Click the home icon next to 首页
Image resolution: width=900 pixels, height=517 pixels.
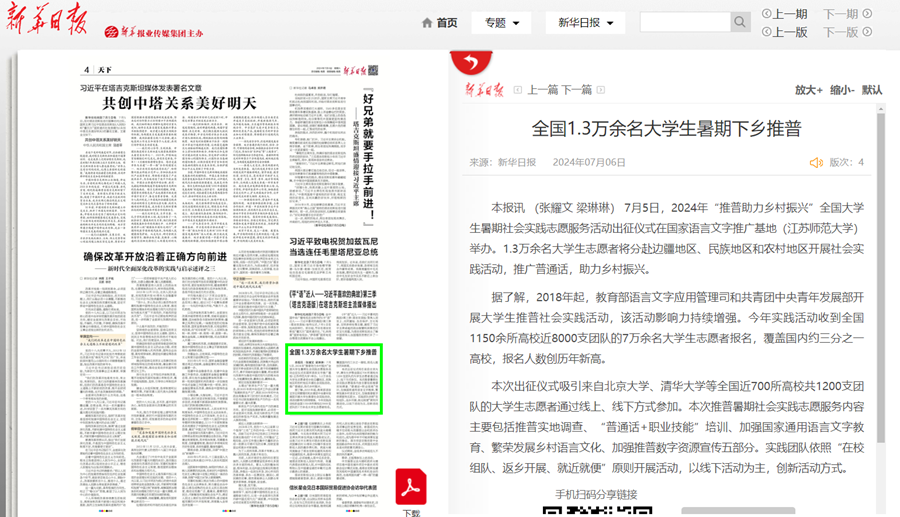(427, 23)
